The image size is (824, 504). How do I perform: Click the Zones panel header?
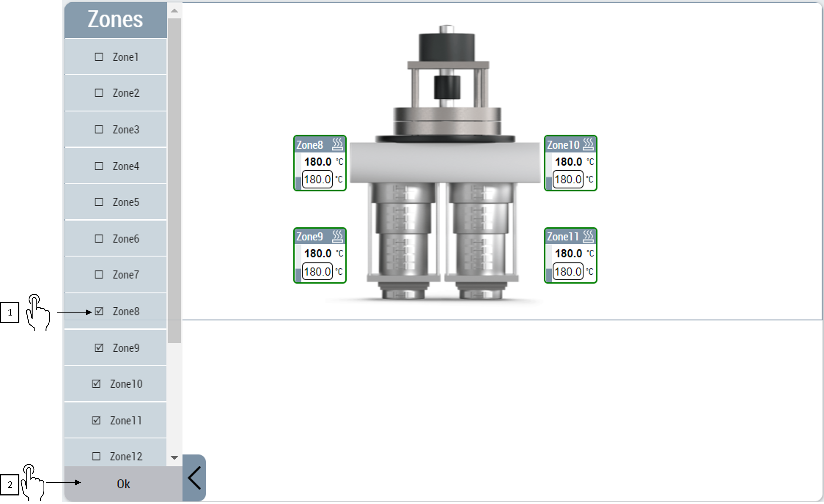(x=116, y=20)
